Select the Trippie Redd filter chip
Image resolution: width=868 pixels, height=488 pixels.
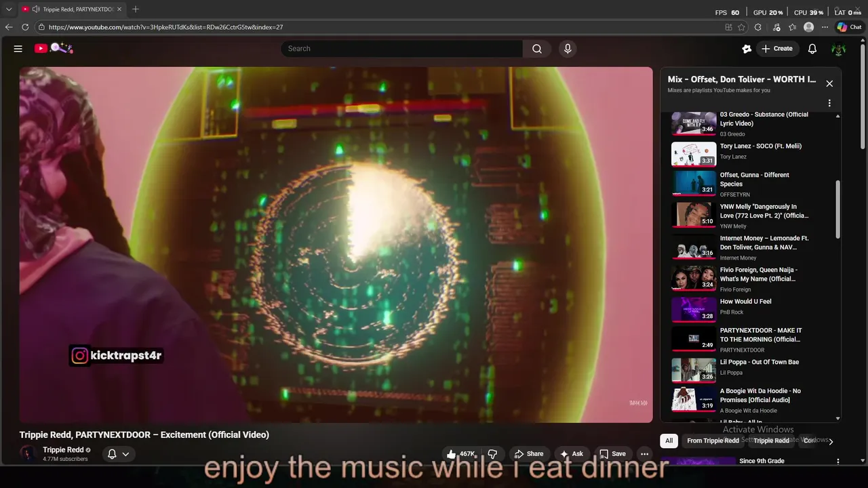772,441
